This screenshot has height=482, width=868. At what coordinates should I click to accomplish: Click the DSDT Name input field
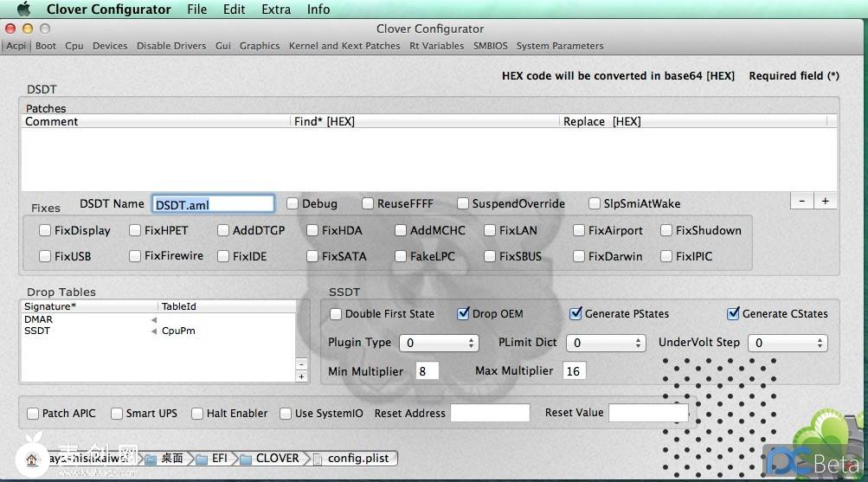coord(213,204)
